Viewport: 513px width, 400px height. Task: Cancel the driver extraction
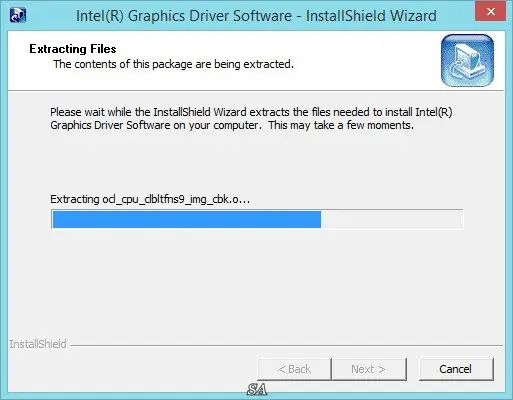click(x=456, y=369)
